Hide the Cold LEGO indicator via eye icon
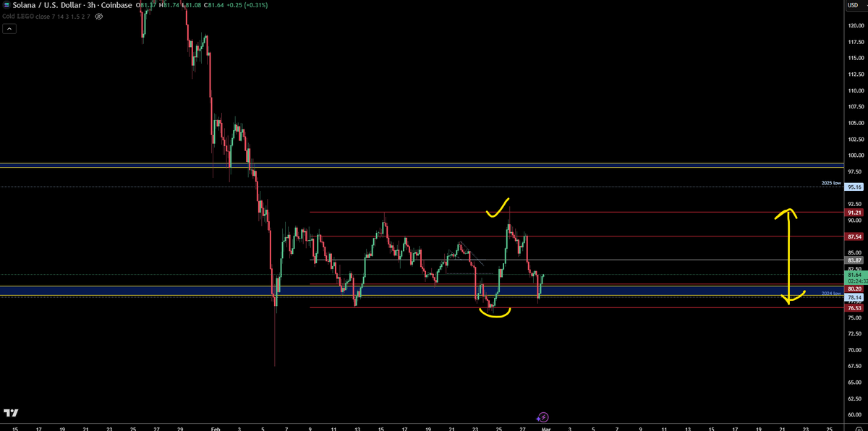This screenshot has width=868, height=431. pyautogui.click(x=98, y=16)
